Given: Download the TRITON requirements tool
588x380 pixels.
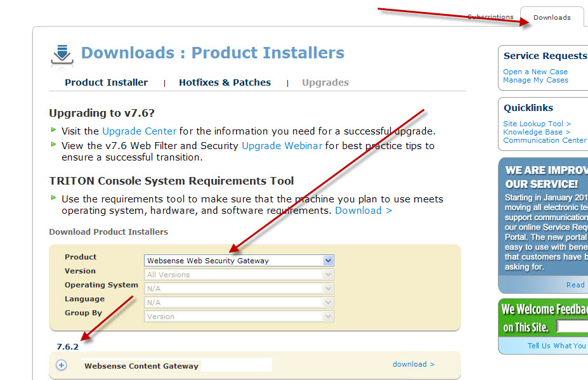Looking at the screenshot, I should tap(363, 211).
